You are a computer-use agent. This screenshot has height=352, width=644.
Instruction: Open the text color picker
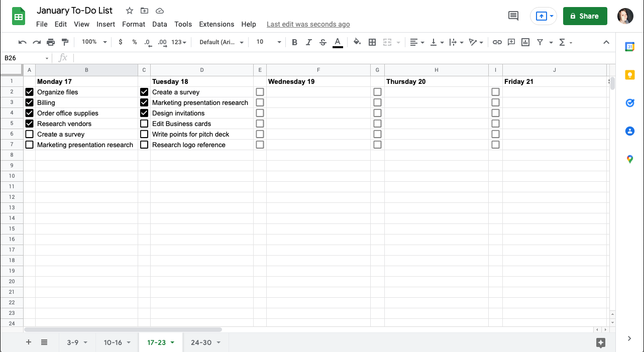(x=337, y=42)
